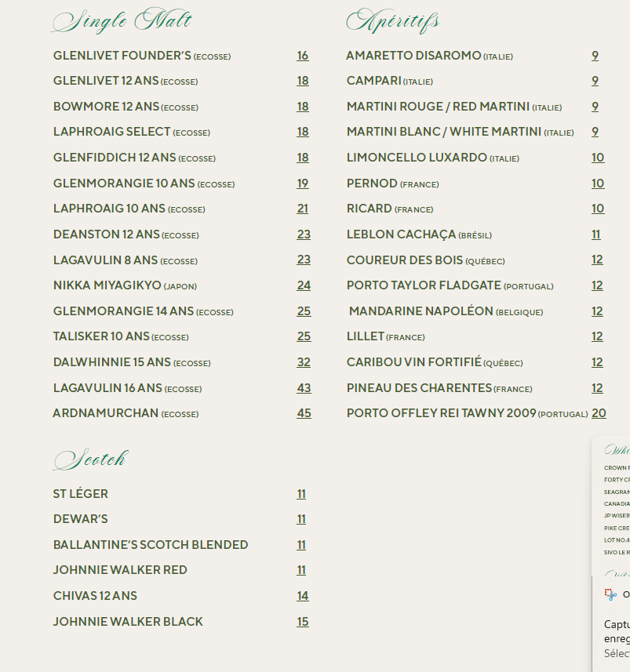The image size is (630, 672).
Task: Click the St Léger price 11
Action: tap(301, 494)
